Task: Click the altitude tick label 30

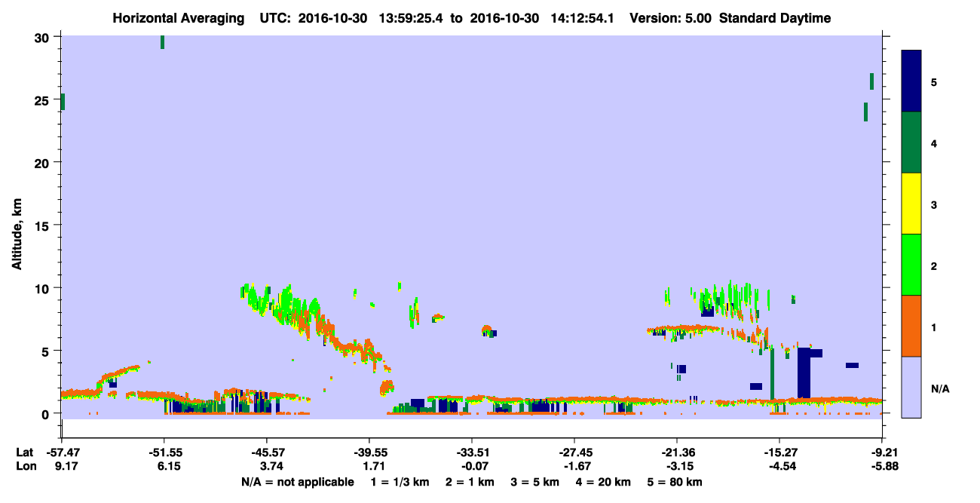Action: coord(44,37)
